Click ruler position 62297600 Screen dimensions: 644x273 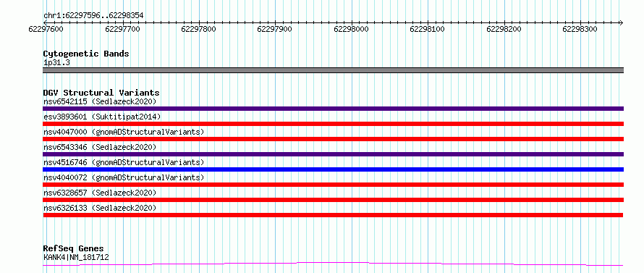tap(46, 29)
